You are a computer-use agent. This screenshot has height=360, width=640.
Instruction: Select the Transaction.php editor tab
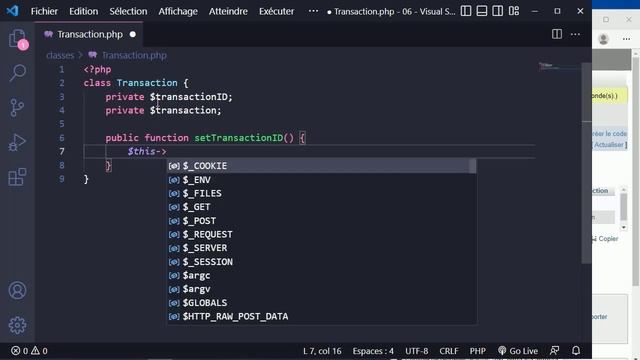click(89, 34)
